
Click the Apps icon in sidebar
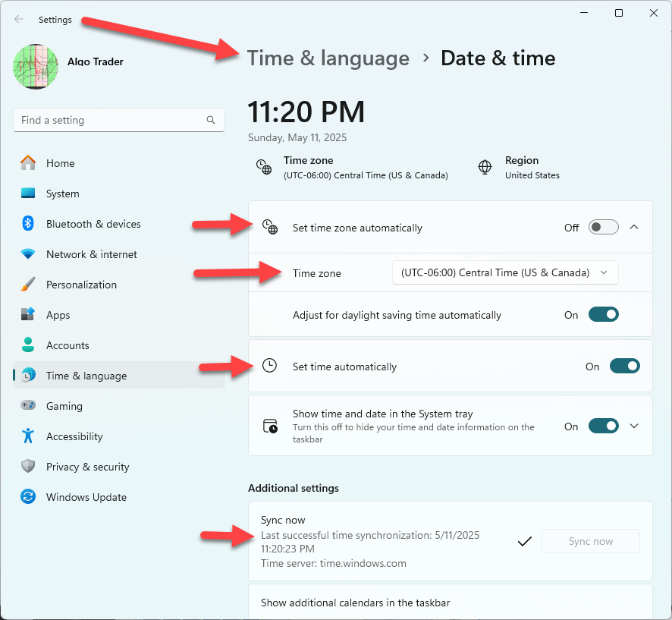pos(28,314)
